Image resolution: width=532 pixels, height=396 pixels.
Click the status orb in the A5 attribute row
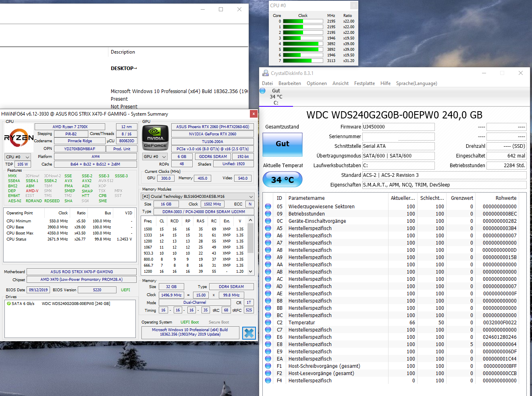pos(268,228)
